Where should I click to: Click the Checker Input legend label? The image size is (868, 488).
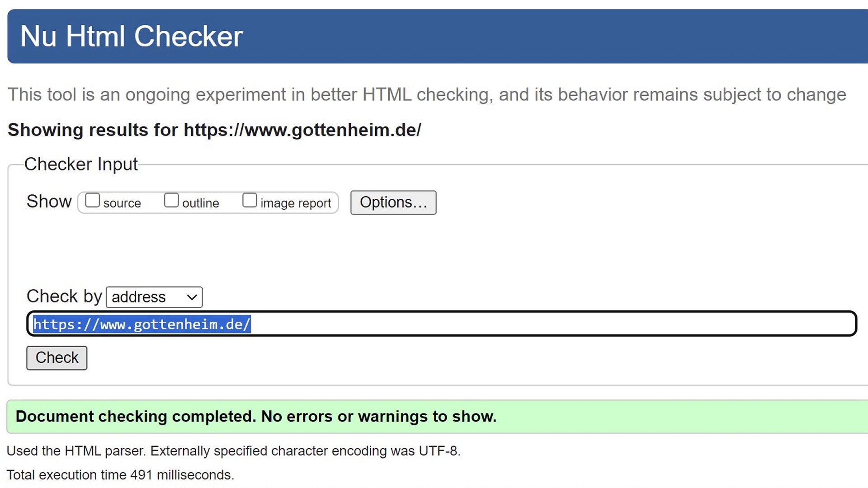pyautogui.click(x=81, y=164)
